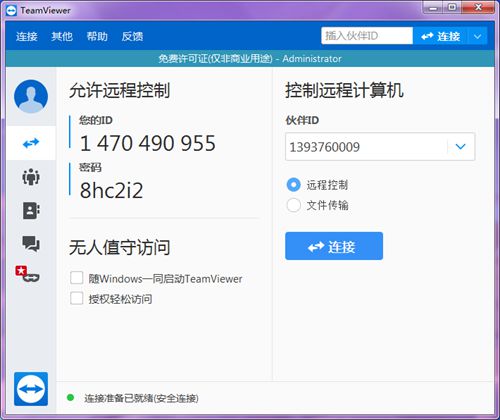
Task: Click the TeamViewer title bar icon
Action: (x=11, y=11)
